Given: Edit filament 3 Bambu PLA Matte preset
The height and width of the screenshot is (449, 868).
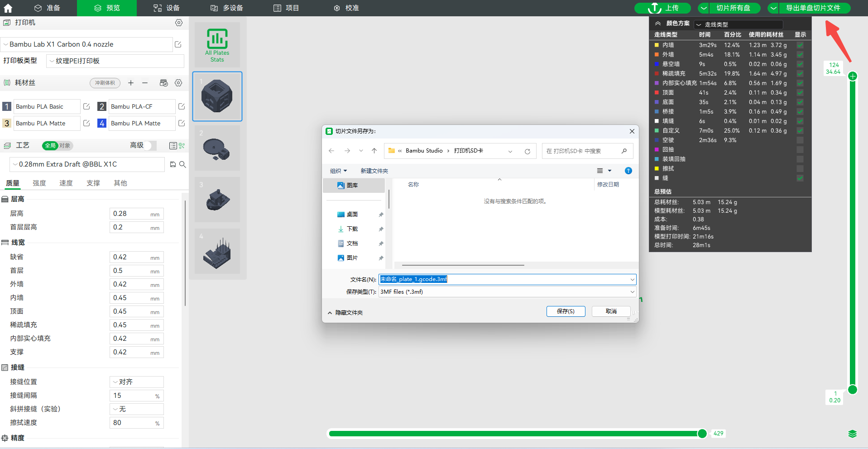Looking at the screenshot, I should coord(86,123).
